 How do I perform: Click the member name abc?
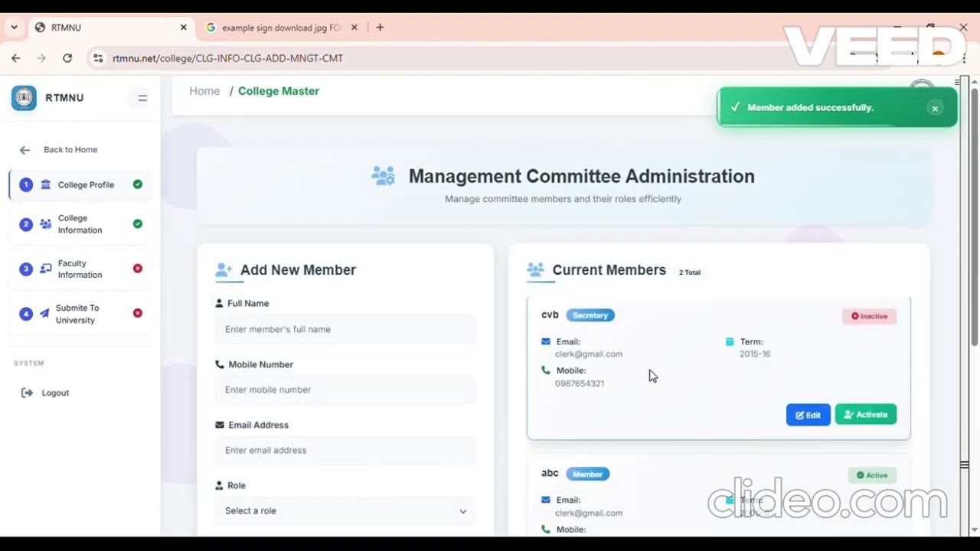pos(550,473)
